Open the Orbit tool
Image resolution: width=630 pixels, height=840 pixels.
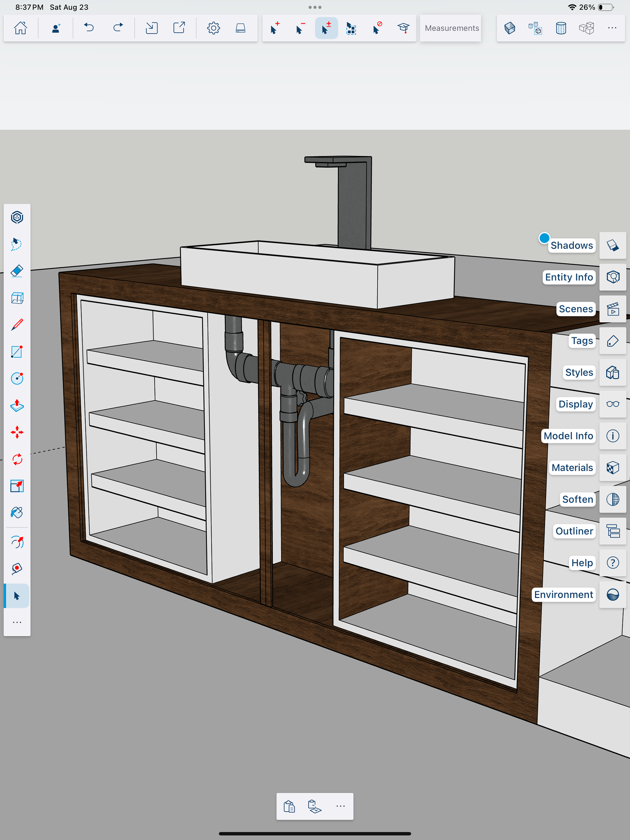(x=17, y=542)
